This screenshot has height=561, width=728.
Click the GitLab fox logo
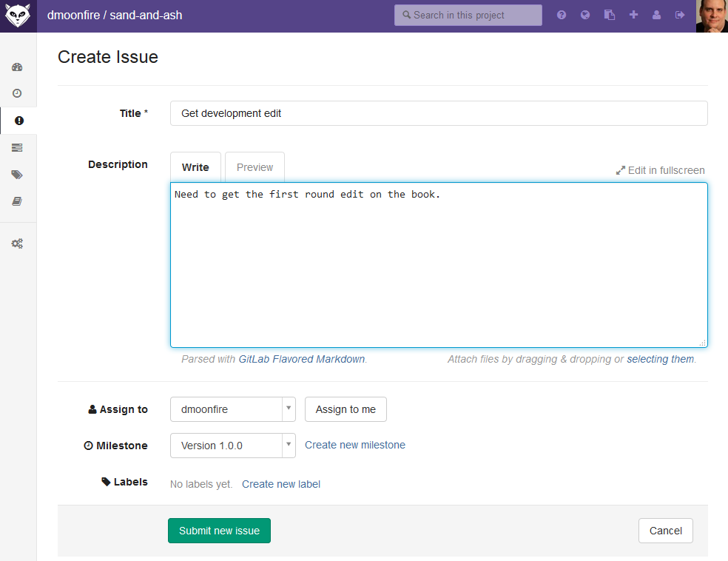pos(18,16)
